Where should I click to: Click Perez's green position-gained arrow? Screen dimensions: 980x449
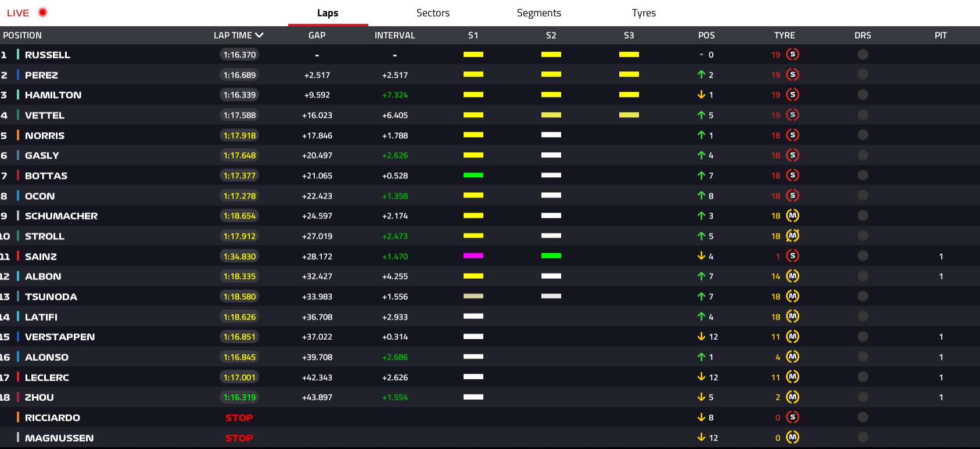[701, 75]
